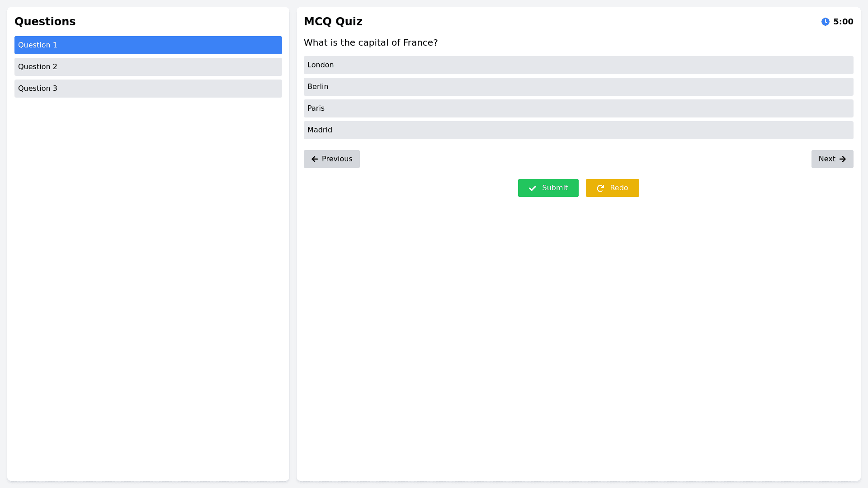Click the checkmark icon on Submit
This screenshot has width=868, height=488.
click(x=533, y=188)
